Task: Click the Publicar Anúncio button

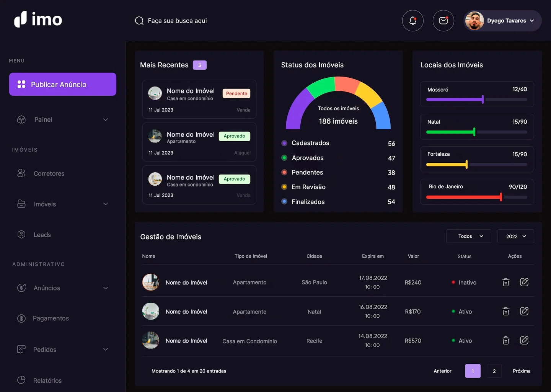Action: pos(63,84)
